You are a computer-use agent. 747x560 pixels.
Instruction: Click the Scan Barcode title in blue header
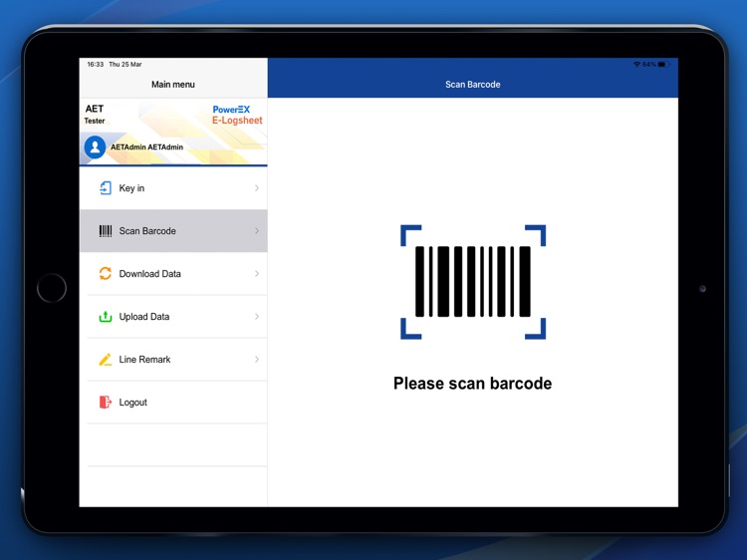(472, 85)
